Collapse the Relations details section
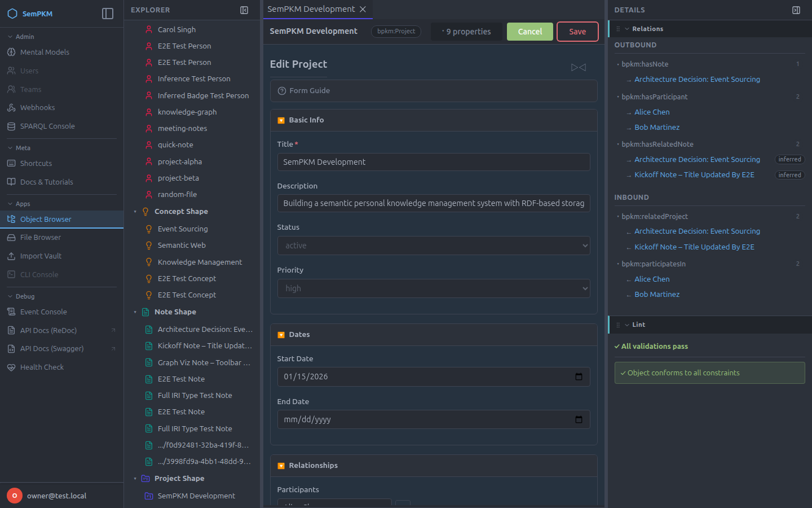 pyautogui.click(x=627, y=29)
